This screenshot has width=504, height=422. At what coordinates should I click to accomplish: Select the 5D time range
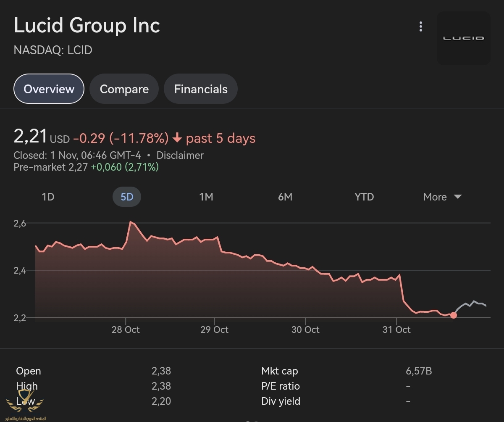[x=127, y=197]
